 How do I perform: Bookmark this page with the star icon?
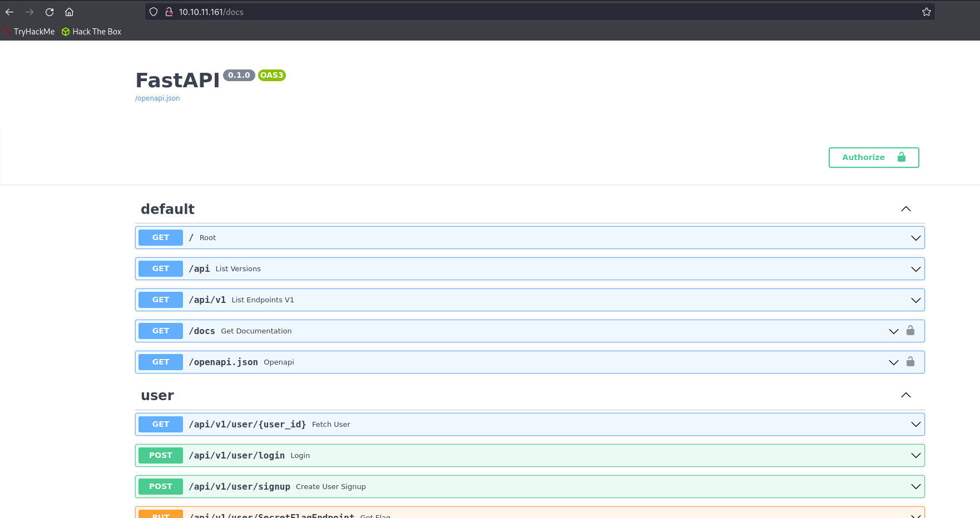927,12
